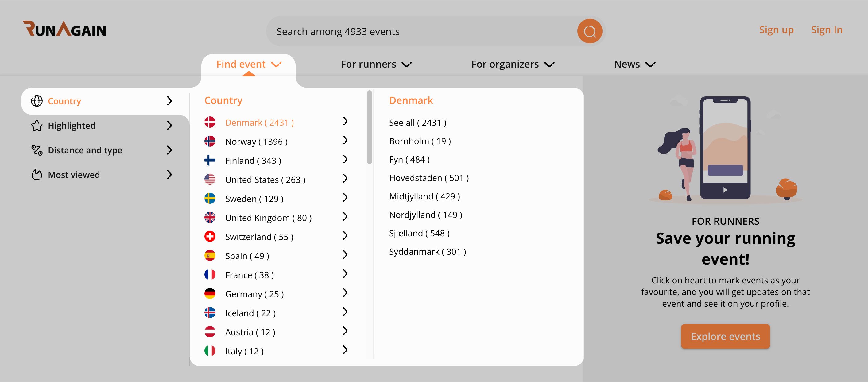Open Midtjylland ( 429 ) region

424,196
